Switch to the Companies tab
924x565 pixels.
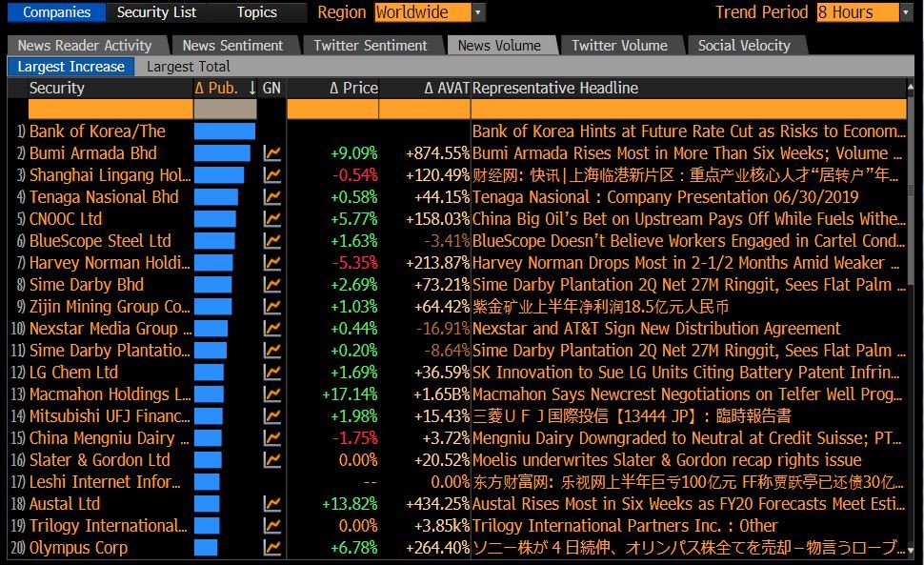coord(56,12)
